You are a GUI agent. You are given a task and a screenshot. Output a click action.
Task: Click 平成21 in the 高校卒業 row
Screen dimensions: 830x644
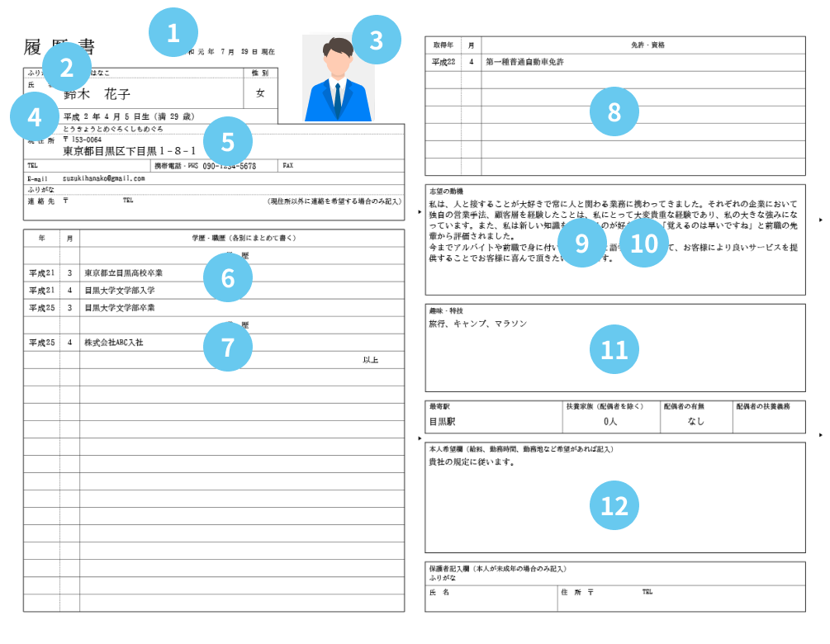coord(42,273)
